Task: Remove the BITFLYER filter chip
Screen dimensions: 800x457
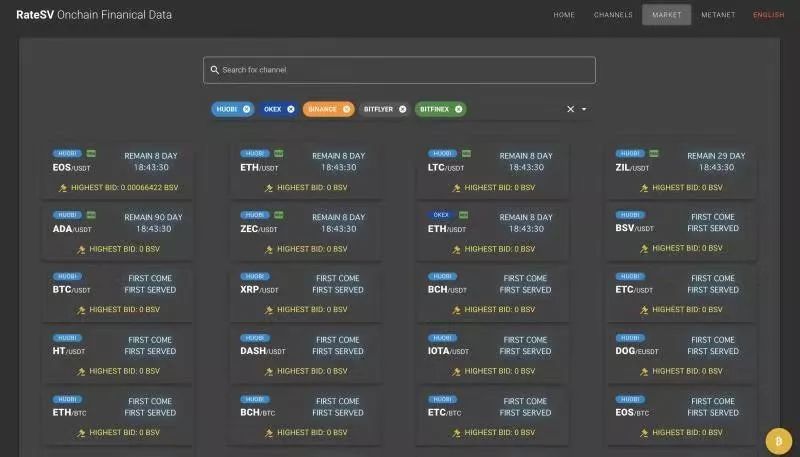Action: tap(402, 109)
